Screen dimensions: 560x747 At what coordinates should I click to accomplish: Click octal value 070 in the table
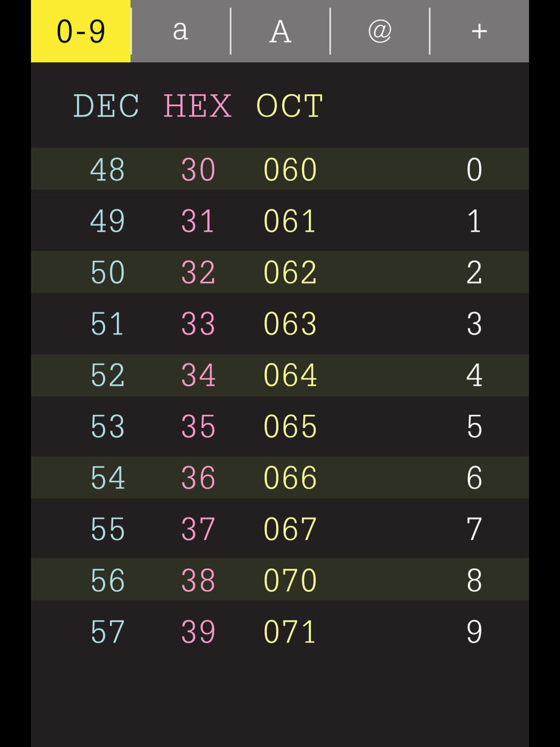[x=289, y=581]
